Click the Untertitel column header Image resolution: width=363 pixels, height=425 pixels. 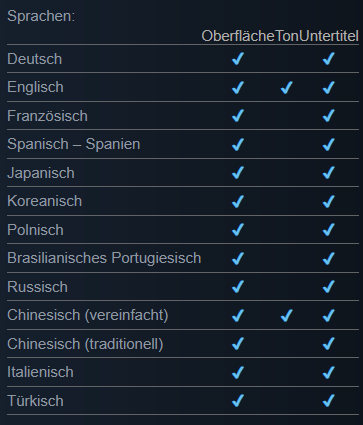click(329, 36)
